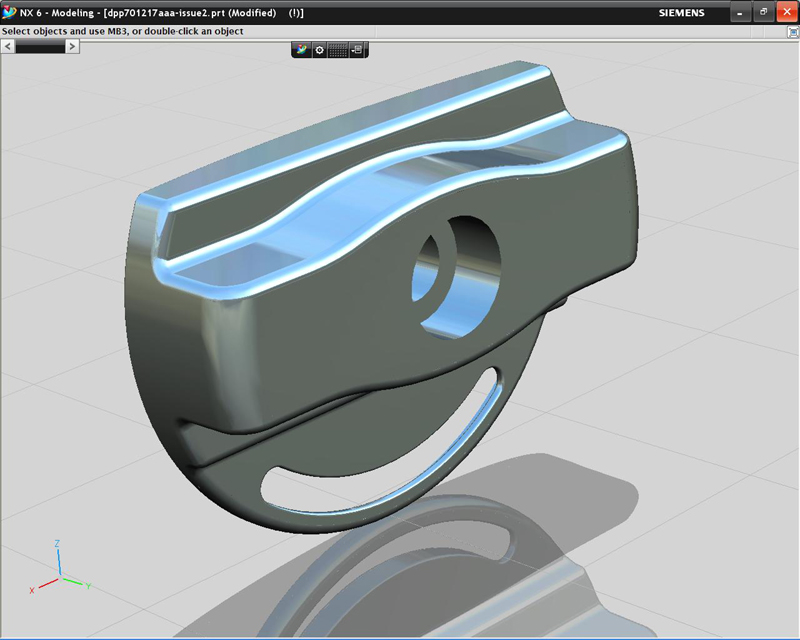
Task: Restore down the NX 6 window
Action: [763, 13]
